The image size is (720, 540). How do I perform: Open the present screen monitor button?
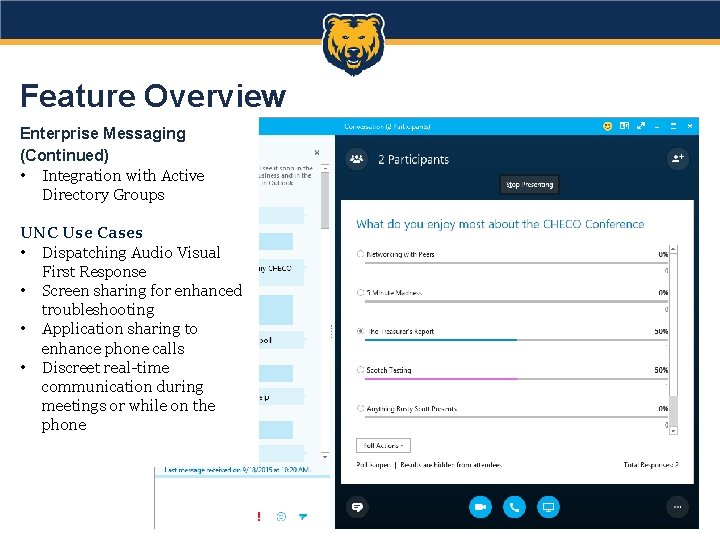click(x=548, y=507)
